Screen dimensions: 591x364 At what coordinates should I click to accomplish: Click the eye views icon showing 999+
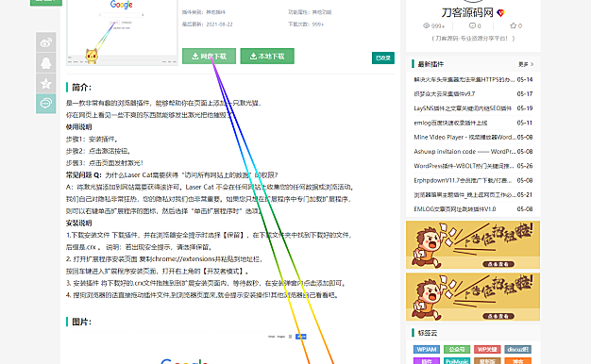[427, 26]
